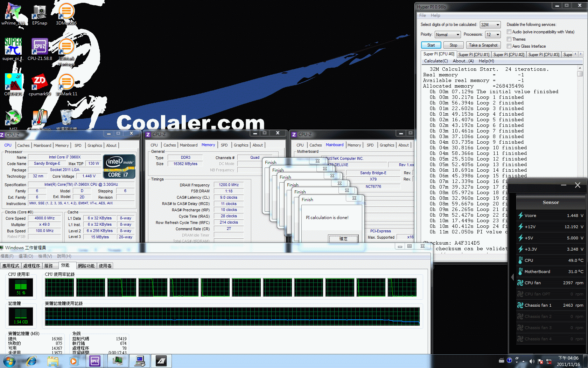Image resolution: width=588 pixels, height=368 pixels.
Task: Click the help question-mark tray icon
Action: point(509,360)
